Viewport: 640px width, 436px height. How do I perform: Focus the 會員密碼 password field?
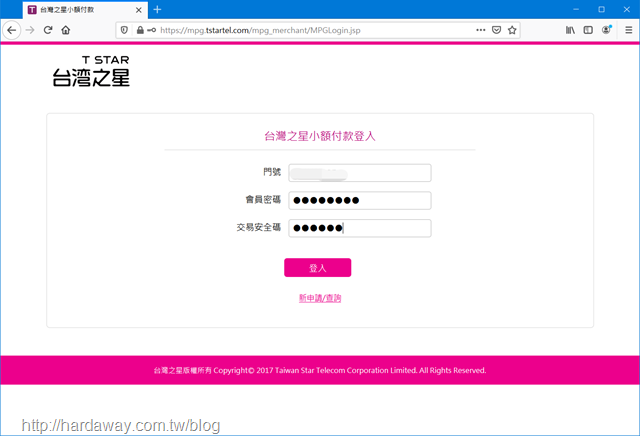click(360, 200)
